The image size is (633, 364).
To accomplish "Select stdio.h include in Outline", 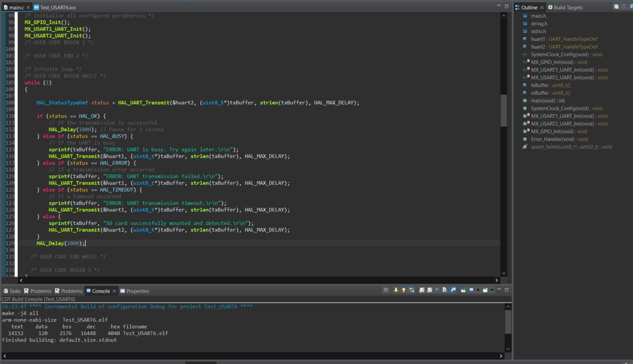I will [x=538, y=31].
